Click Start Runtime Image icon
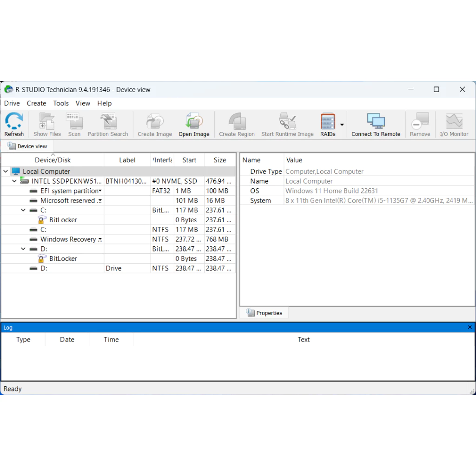The height and width of the screenshot is (476, 476). click(x=287, y=125)
